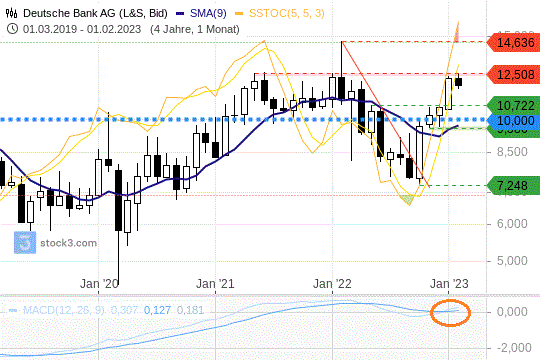The height and width of the screenshot is (360, 540).
Task: Click the MACD(12, 26, 9) indicator label
Action: (63, 310)
